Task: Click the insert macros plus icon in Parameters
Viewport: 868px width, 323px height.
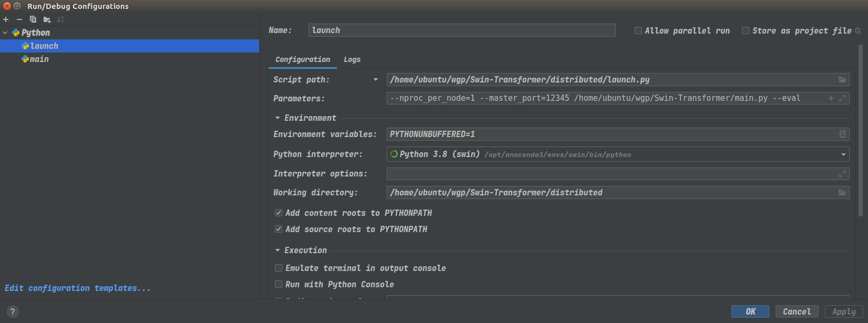Action: 831,98
